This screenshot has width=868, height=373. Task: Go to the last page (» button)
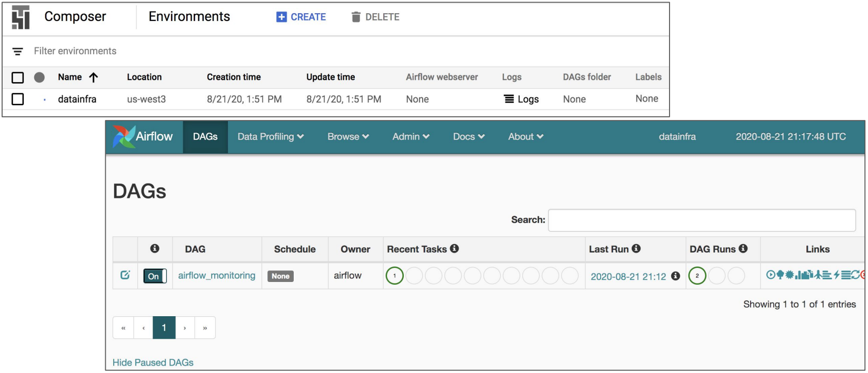click(x=205, y=328)
